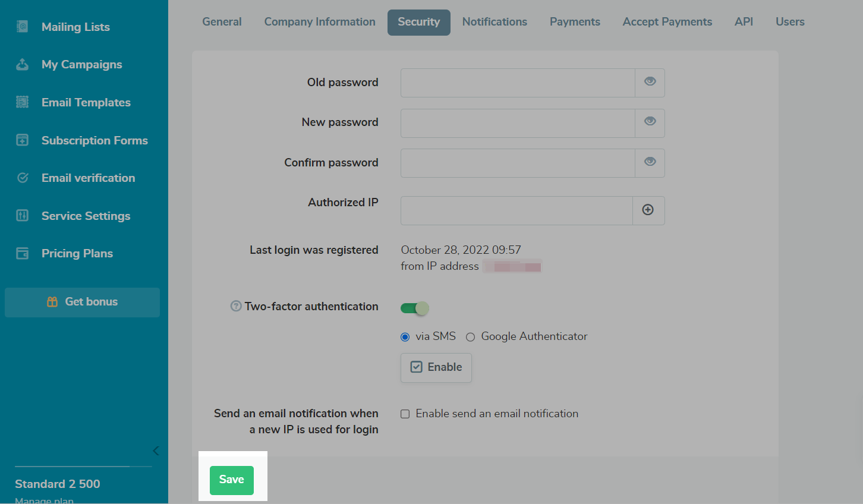Image resolution: width=863 pixels, height=504 pixels.
Task: Turn off the two-factor authentication switch
Action: tap(415, 308)
